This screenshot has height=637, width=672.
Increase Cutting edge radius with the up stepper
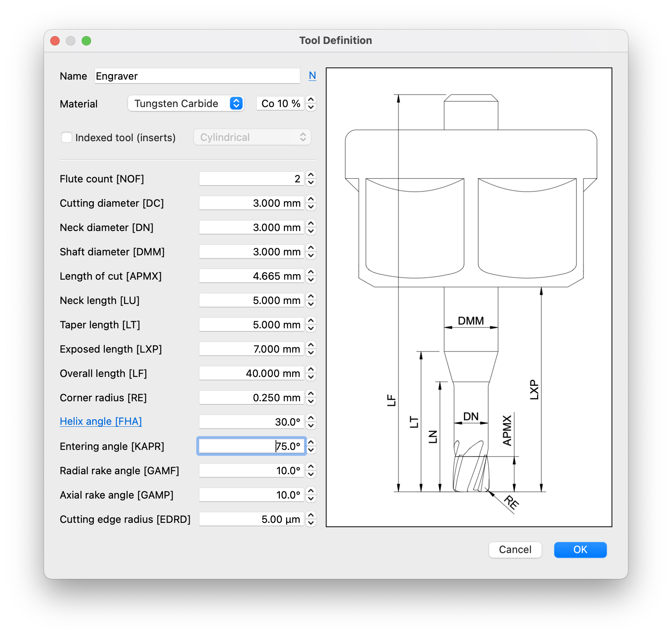click(311, 516)
